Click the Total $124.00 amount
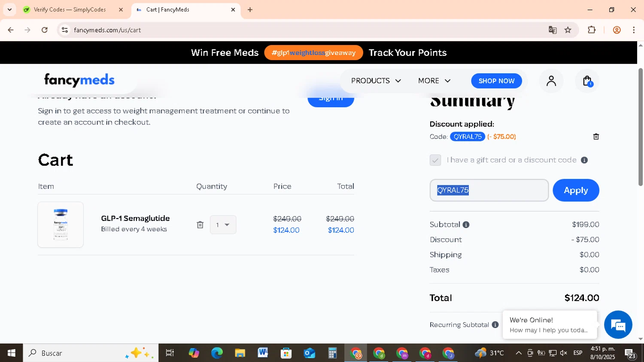 click(582, 298)
